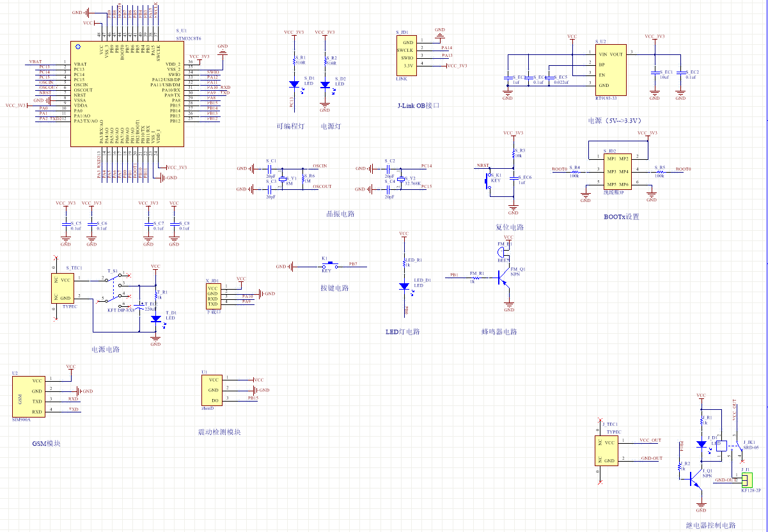Click the VBAT net label at pin 1
The image size is (768, 532).
(x=35, y=62)
